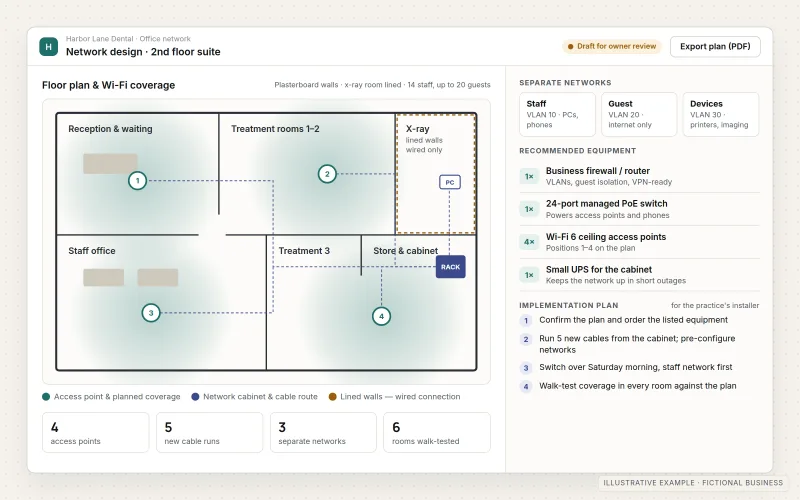This screenshot has width=800, height=500.
Task: Click the Treatment 3 room label
Action: [304, 251]
